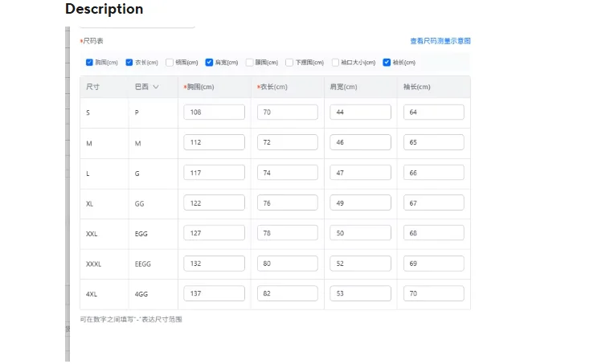The image size is (610, 364).
Task: Edit sleeve field with value 68
Action: [434, 233]
